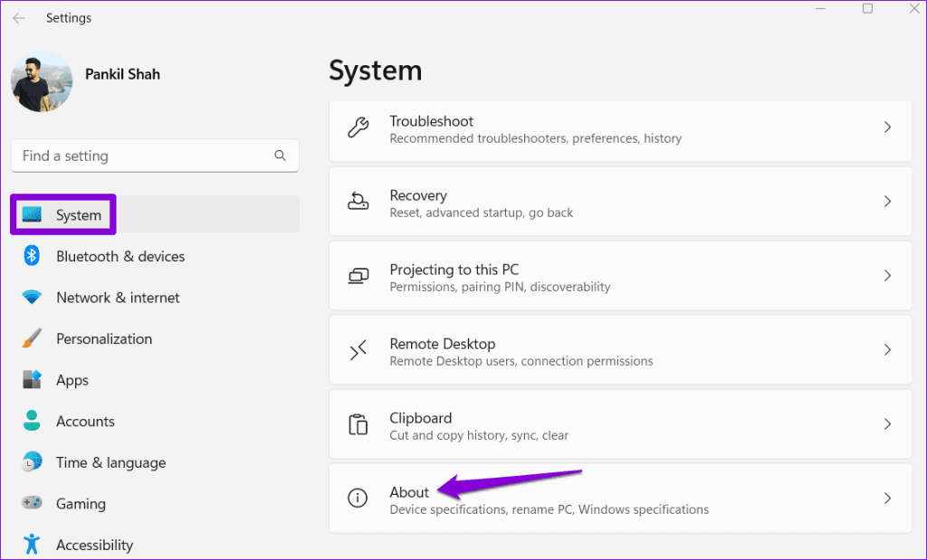Click the Personalization paintbrush icon

pyautogui.click(x=32, y=338)
